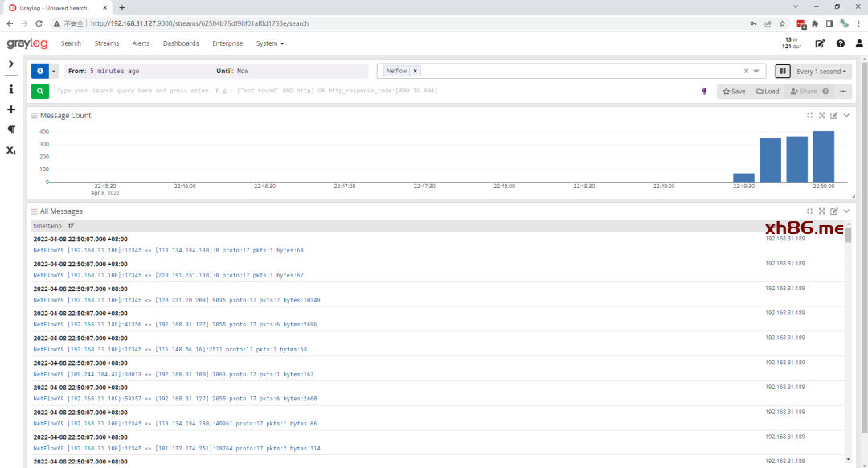Pause the automatic search refresh
The image size is (868, 468).
[782, 71]
